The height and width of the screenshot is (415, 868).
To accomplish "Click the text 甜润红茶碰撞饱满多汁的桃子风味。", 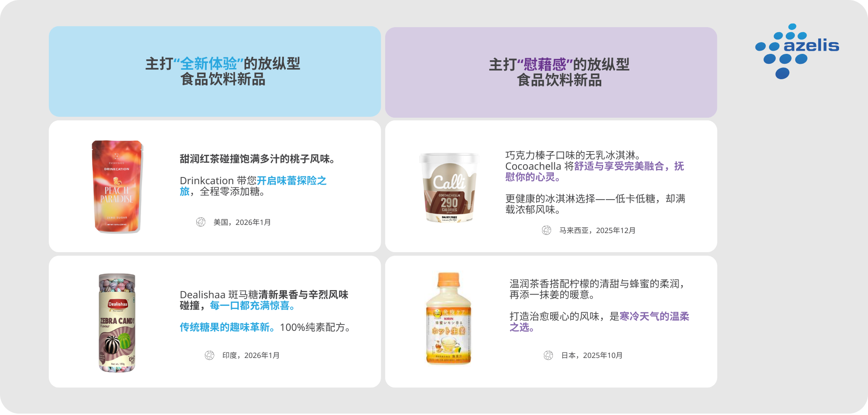I will pyautogui.click(x=258, y=159).
